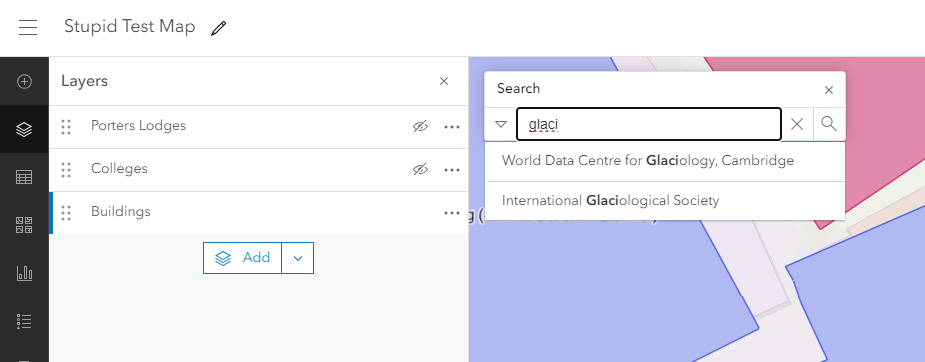This screenshot has width=925, height=362.
Task: Open the search source dropdown triangle
Action: [501, 124]
